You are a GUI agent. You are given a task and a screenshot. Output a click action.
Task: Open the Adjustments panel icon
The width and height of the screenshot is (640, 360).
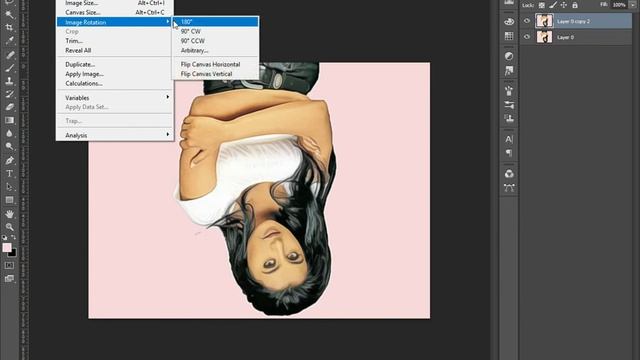coord(509,56)
